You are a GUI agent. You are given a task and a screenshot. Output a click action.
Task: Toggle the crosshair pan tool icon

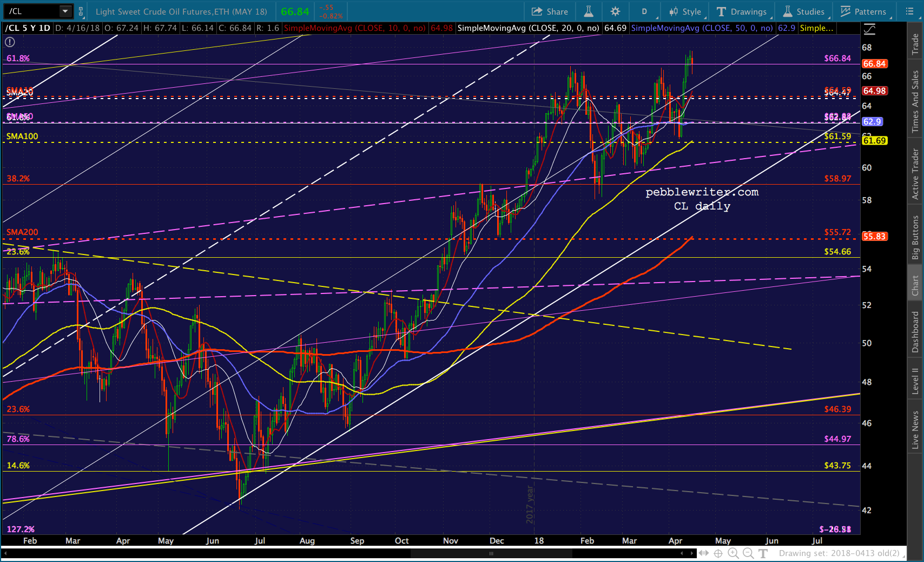pos(718,553)
